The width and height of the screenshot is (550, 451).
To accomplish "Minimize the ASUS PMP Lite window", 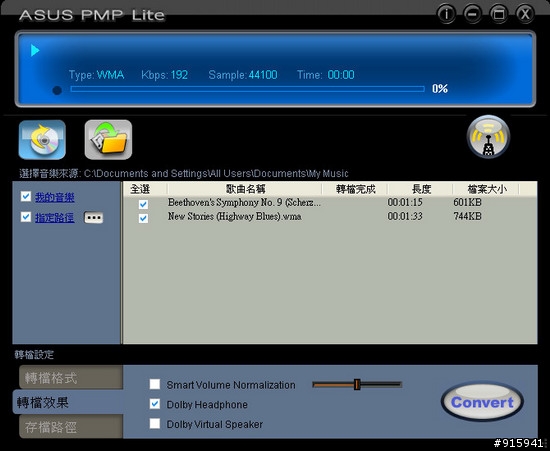I will (x=472, y=14).
